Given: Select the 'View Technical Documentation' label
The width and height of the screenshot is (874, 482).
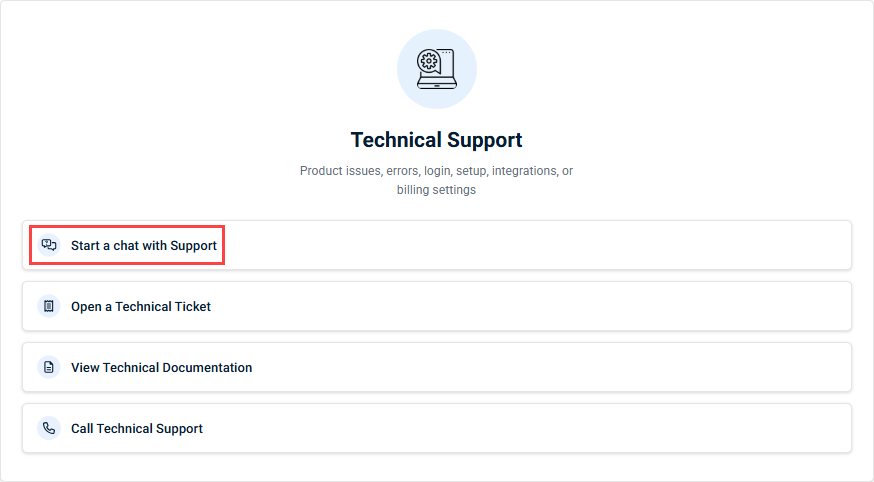Looking at the screenshot, I should pyautogui.click(x=161, y=367).
